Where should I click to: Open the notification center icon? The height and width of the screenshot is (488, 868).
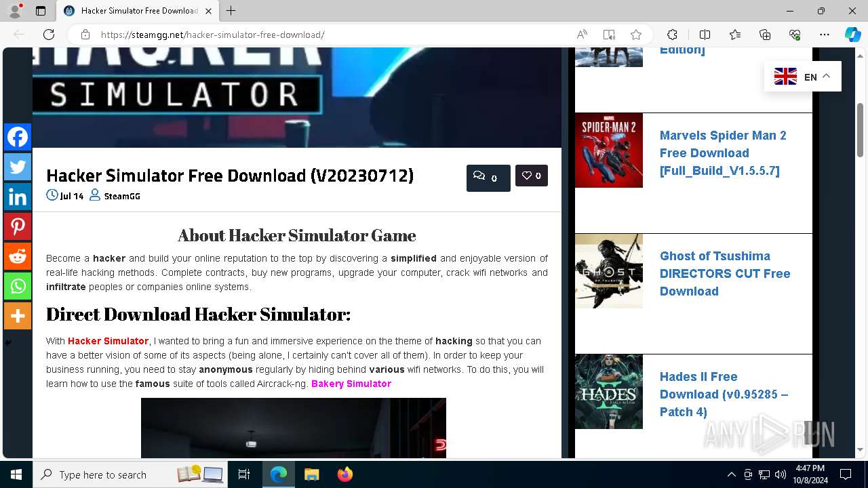[846, 474]
